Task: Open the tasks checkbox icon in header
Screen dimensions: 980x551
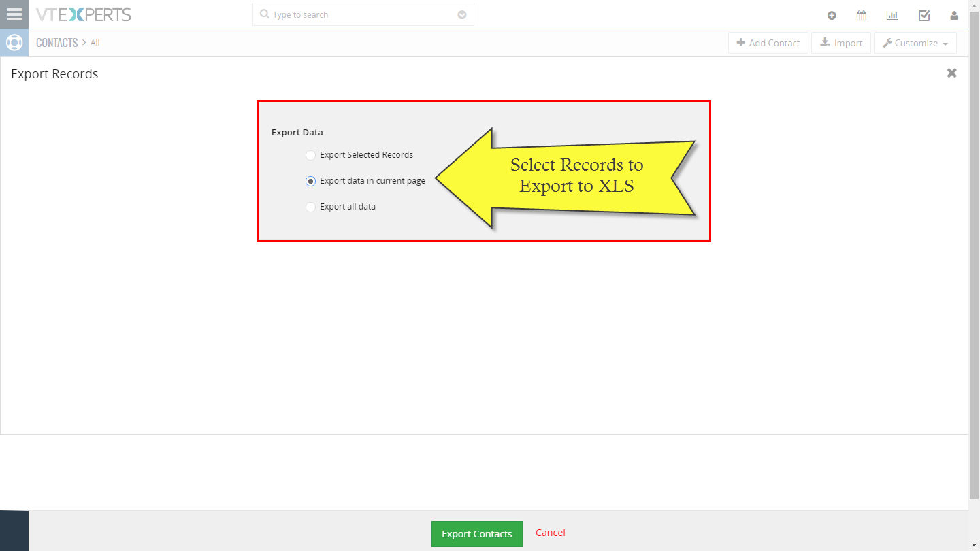Action: (924, 15)
